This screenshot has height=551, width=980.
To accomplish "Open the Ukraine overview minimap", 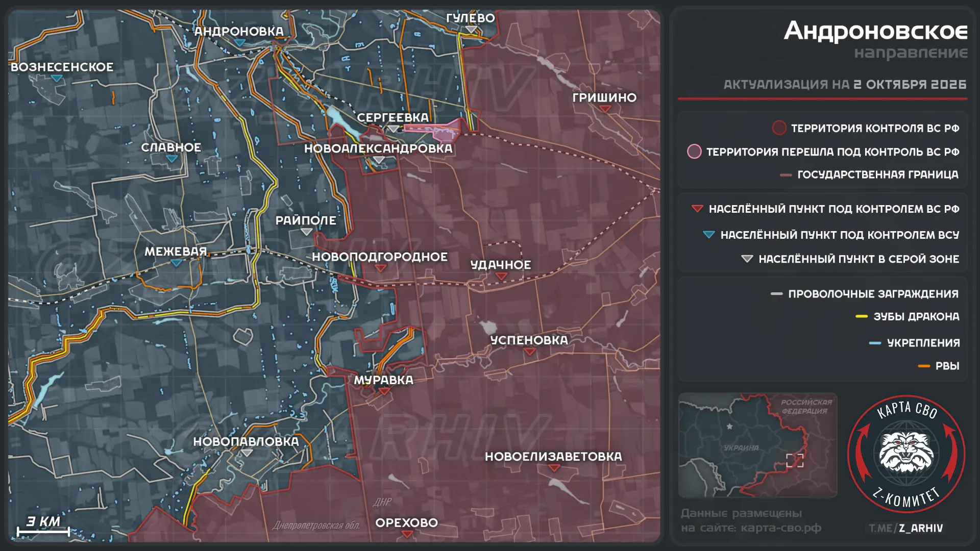I will pos(757,445).
